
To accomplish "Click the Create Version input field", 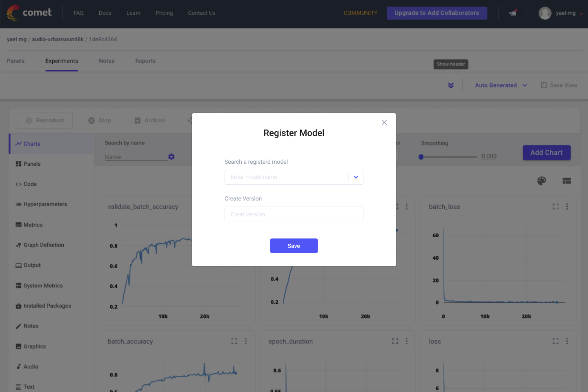I will pyautogui.click(x=294, y=214).
